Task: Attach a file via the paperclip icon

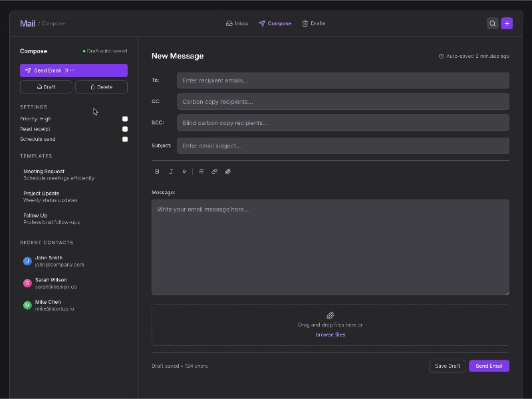Action: point(228,171)
